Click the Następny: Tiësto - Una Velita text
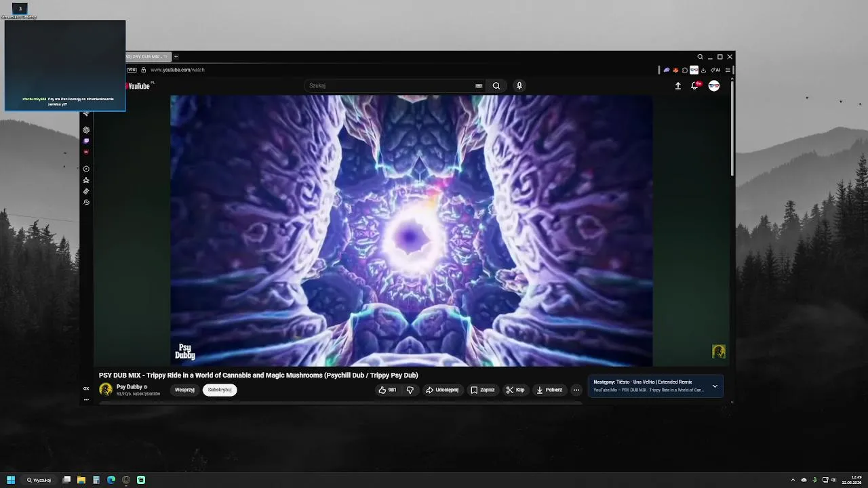Image resolution: width=868 pixels, height=488 pixels. 643,382
